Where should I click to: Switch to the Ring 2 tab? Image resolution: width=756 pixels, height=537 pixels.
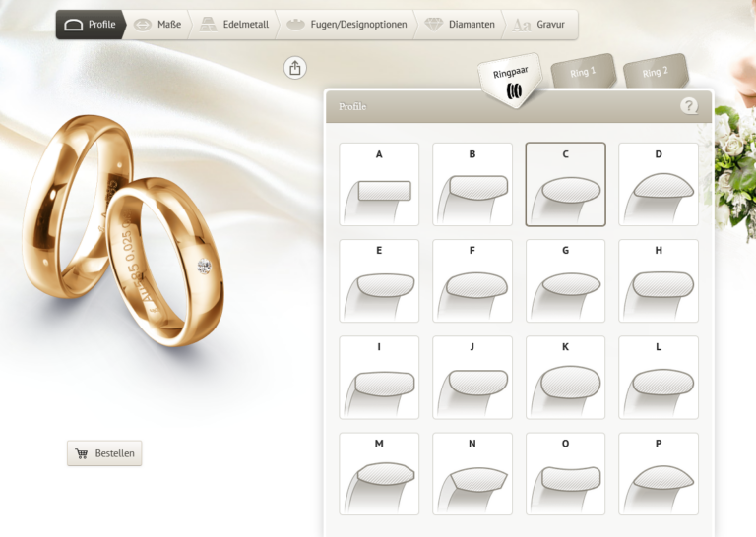coord(655,72)
